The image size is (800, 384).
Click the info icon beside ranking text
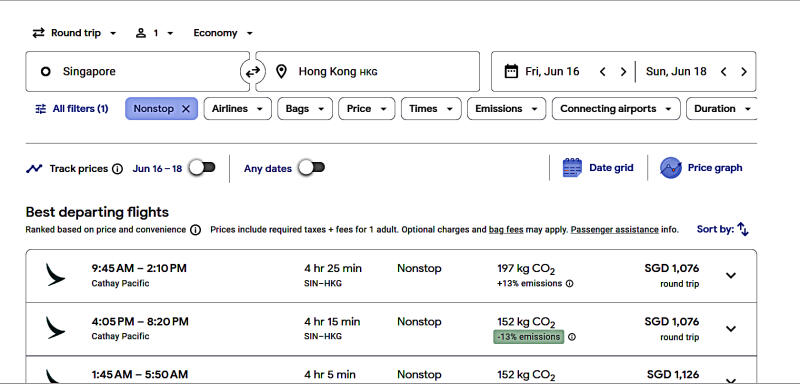[195, 230]
